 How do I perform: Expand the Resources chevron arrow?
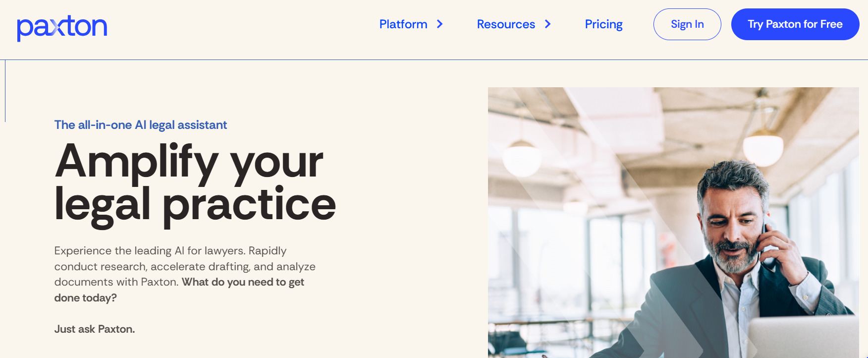[547, 24]
